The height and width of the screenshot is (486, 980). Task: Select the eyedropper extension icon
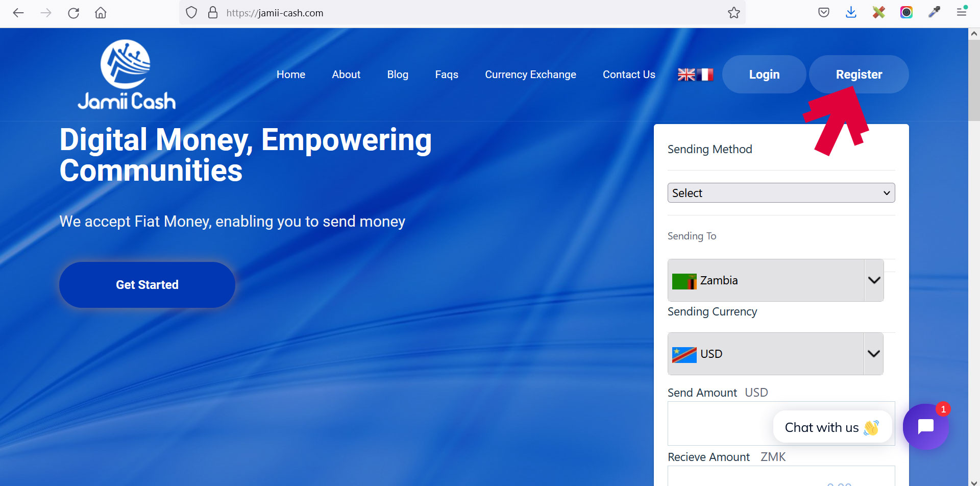(x=934, y=13)
